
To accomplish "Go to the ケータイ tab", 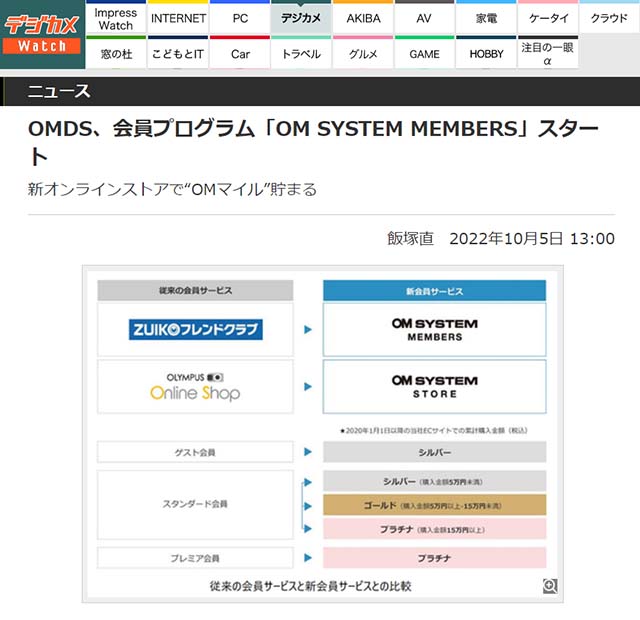I will (x=548, y=18).
